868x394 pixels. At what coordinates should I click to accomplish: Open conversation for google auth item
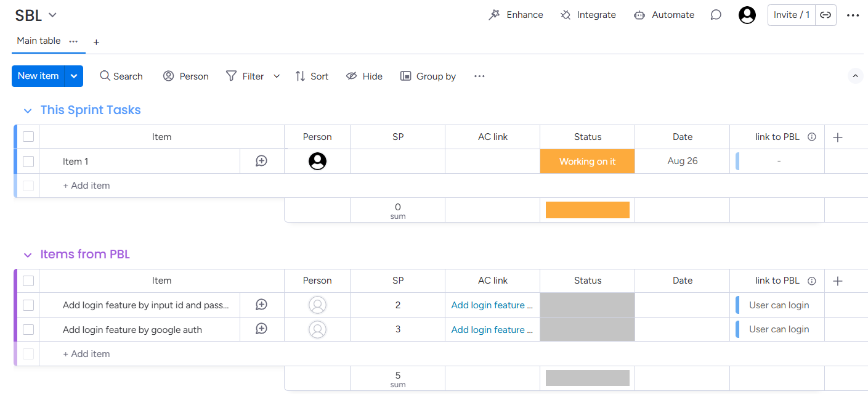(x=261, y=329)
